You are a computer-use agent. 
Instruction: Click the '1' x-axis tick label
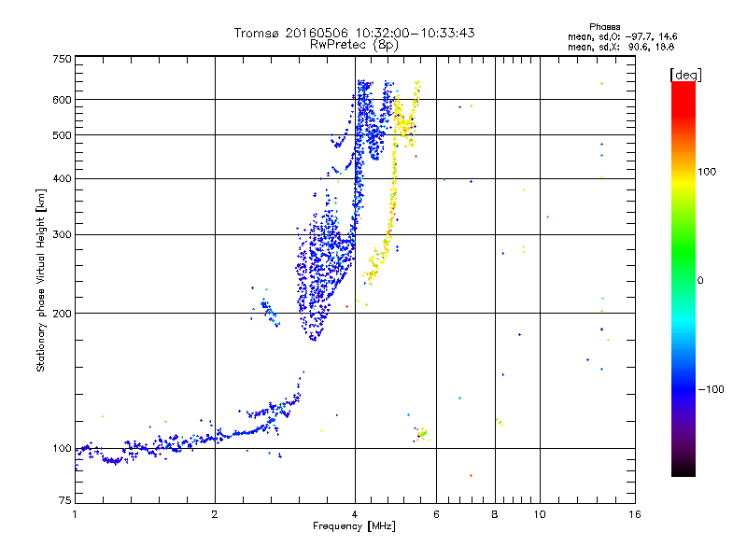(x=76, y=514)
